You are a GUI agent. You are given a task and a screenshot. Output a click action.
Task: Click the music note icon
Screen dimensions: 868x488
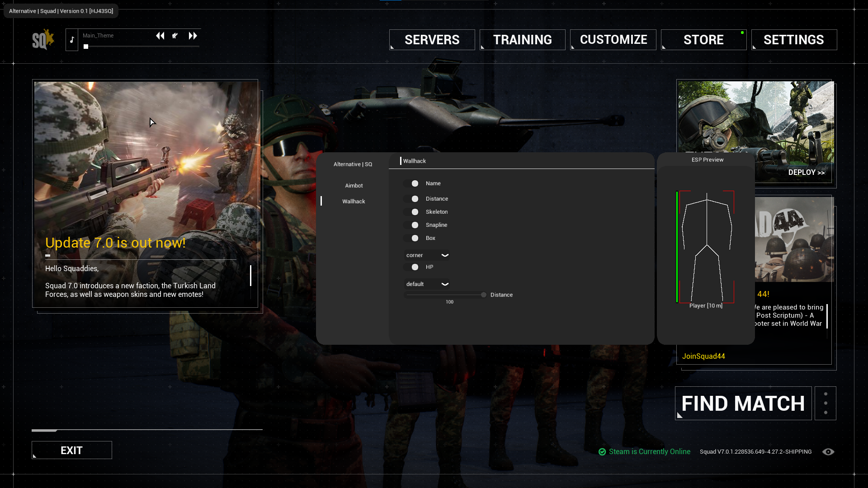click(x=72, y=39)
